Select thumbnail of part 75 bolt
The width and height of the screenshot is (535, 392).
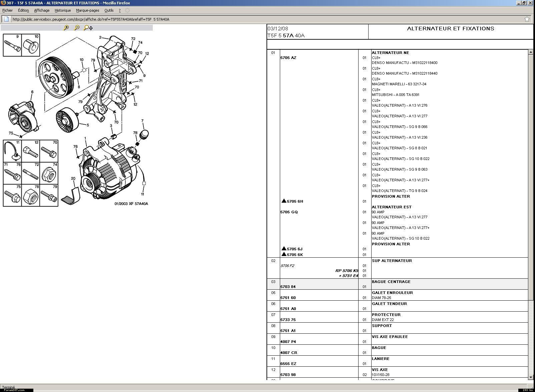12,195
